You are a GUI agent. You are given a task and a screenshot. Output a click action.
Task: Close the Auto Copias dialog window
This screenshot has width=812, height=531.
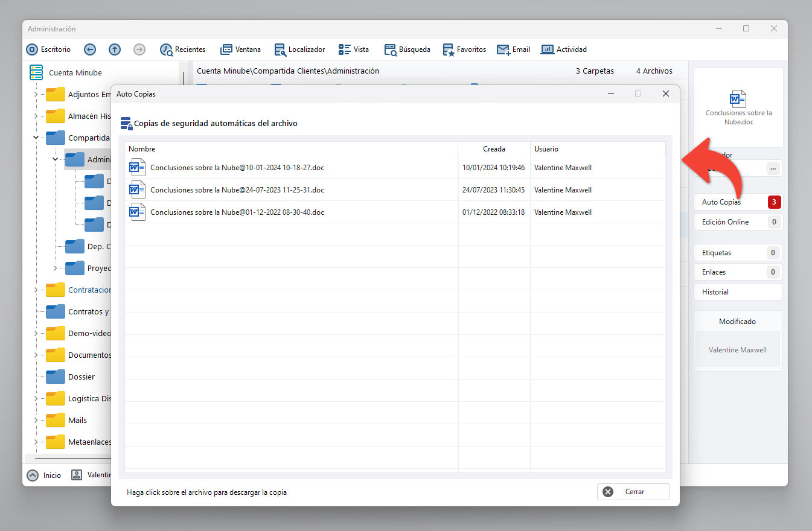(666, 94)
